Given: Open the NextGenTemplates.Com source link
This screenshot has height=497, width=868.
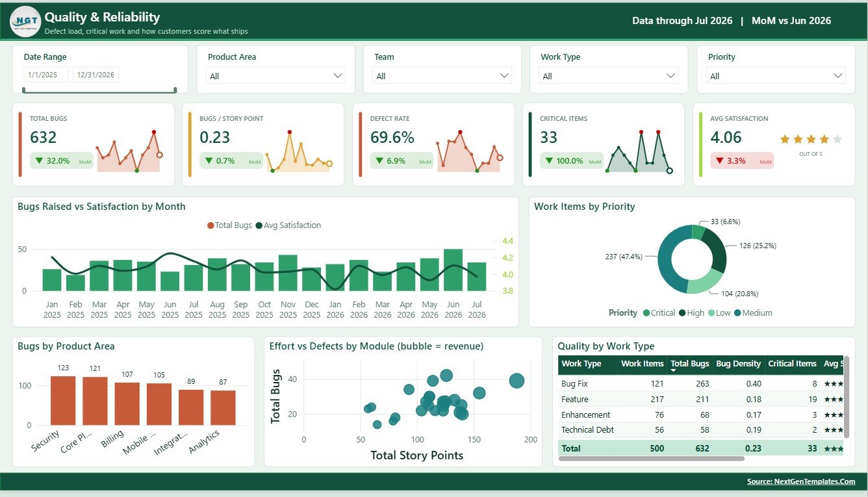Looking at the screenshot, I should coord(801,481).
